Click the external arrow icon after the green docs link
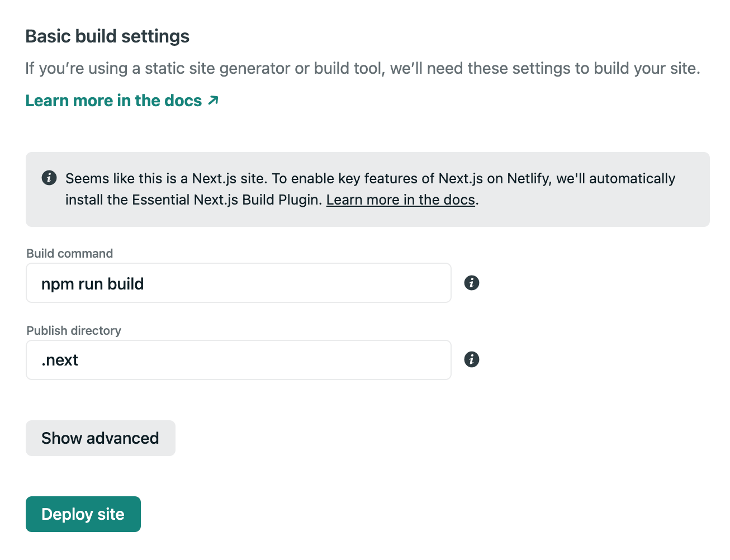This screenshot has height=560, width=730. point(213,101)
